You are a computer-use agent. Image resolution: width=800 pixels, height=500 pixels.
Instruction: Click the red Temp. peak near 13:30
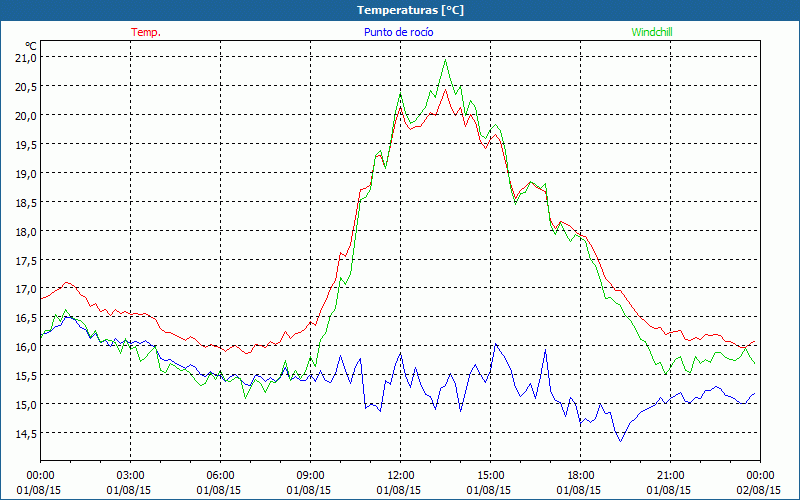tap(445, 90)
